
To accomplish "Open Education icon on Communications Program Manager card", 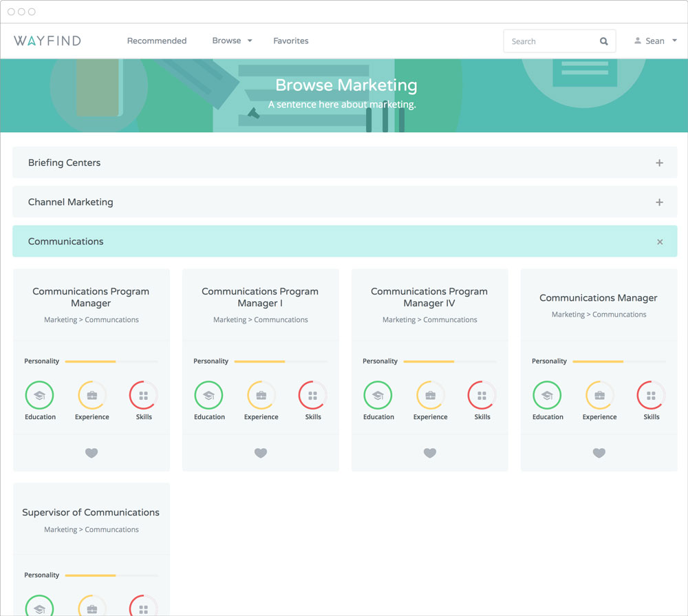I will [39, 395].
